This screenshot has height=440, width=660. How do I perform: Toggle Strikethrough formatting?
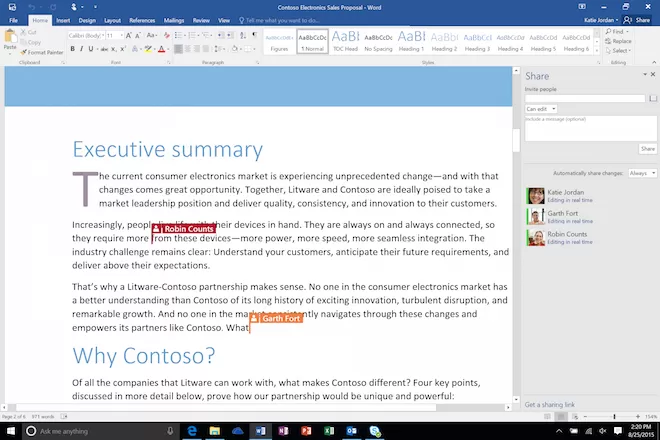104,49
